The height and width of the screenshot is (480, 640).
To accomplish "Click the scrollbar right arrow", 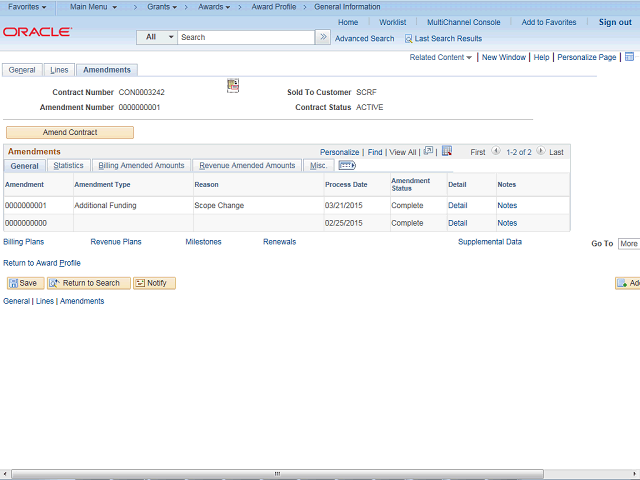I will (635, 473).
